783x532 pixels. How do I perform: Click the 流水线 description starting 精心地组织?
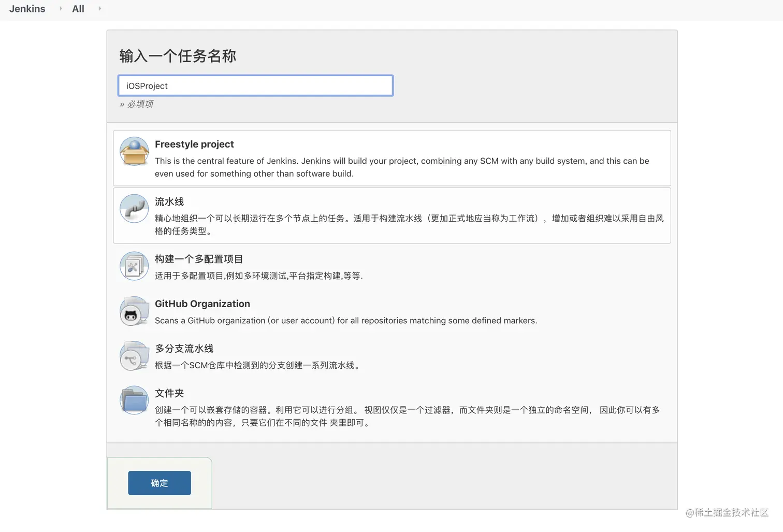click(409, 225)
